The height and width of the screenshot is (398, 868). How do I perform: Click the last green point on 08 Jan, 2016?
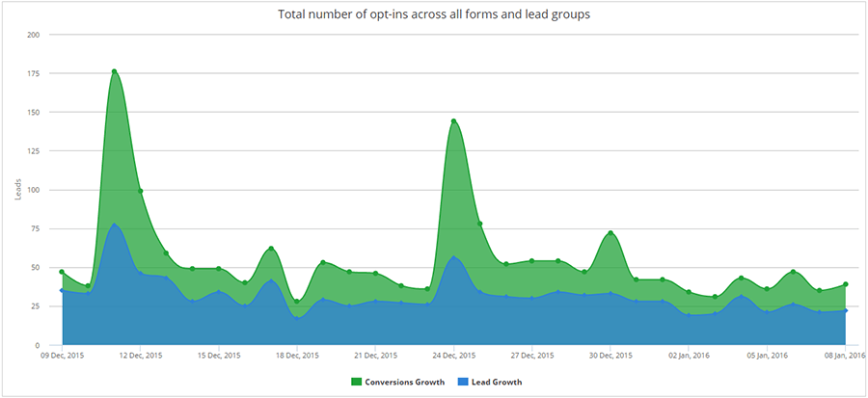846,284
